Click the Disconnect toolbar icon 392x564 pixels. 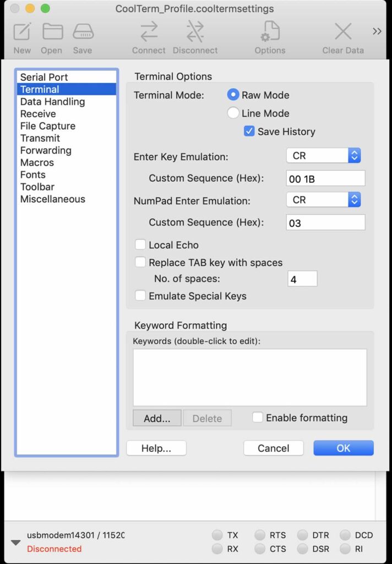click(195, 32)
